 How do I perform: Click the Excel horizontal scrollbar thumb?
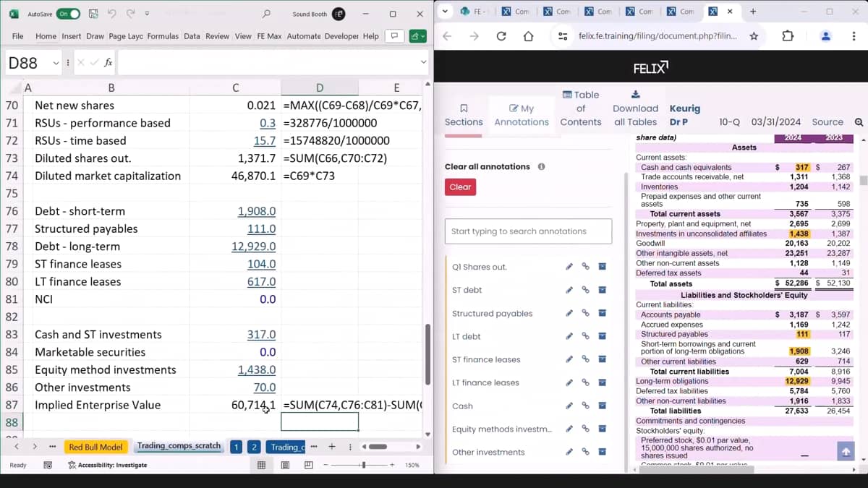point(378,447)
